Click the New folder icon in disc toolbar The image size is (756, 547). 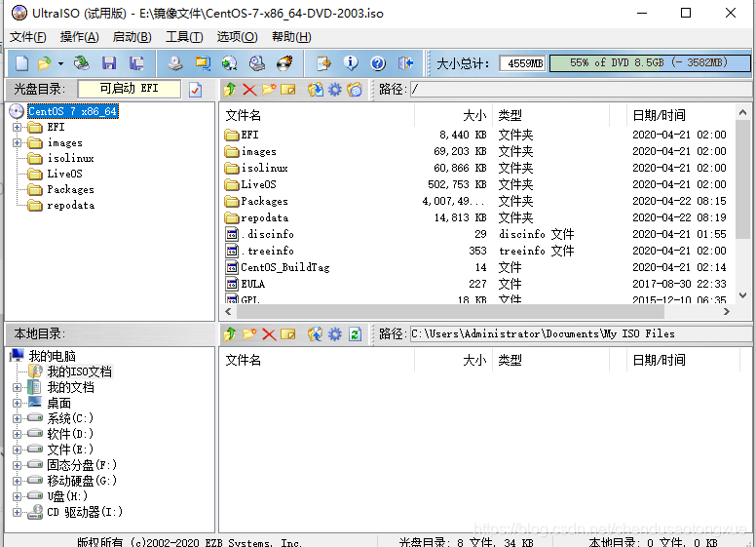point(269,90)
